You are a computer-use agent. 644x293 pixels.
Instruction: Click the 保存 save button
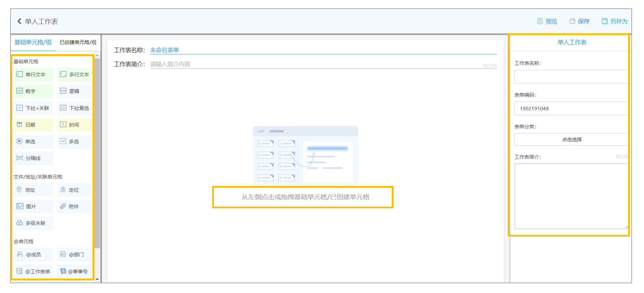point(580,21)
